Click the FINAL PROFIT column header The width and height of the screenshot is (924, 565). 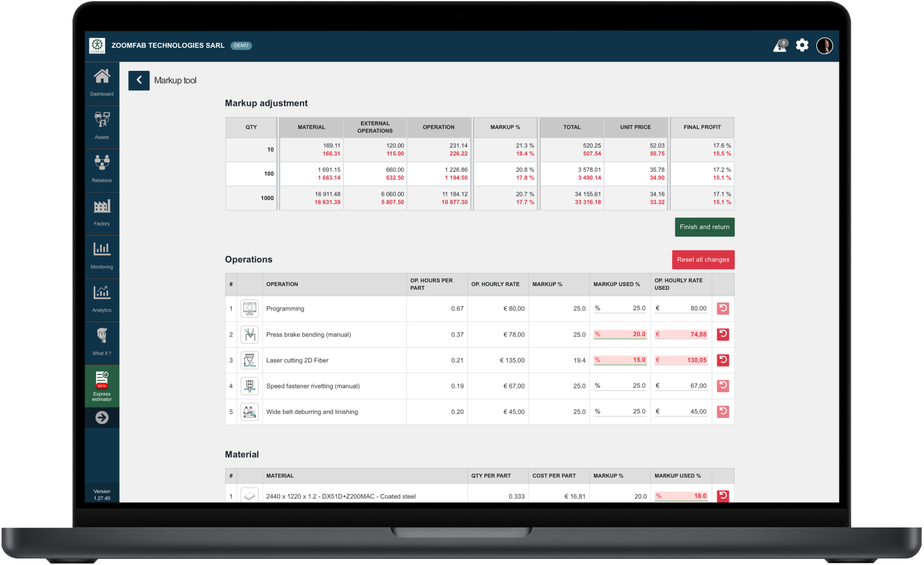(x=702, y=127)
